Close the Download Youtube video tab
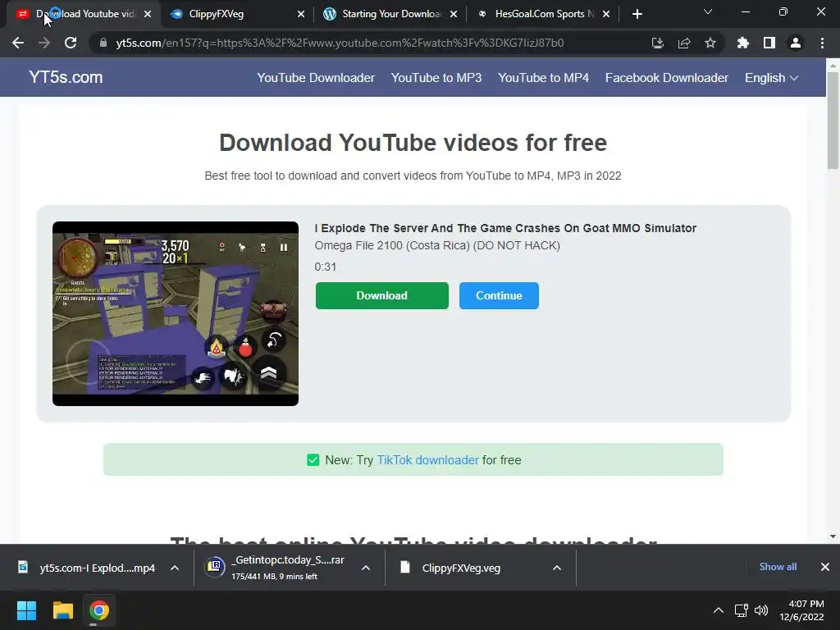 coord(148,14)
